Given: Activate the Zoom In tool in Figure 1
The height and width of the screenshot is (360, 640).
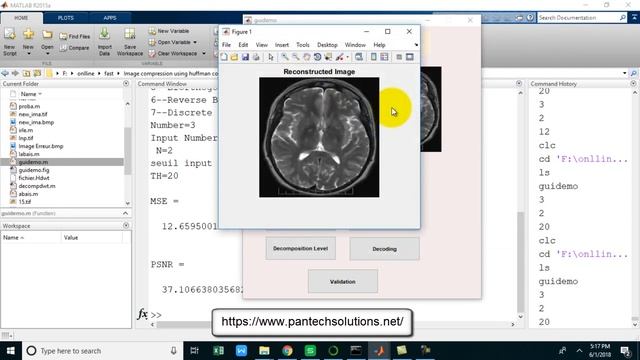Looking at the screenshot, I should click(285, 57).
